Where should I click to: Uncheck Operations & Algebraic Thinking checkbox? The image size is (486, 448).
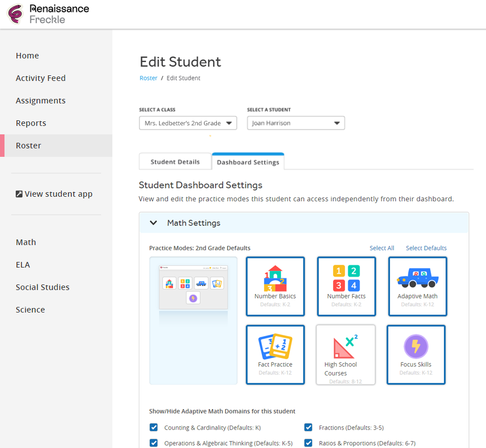coord(153,443)
